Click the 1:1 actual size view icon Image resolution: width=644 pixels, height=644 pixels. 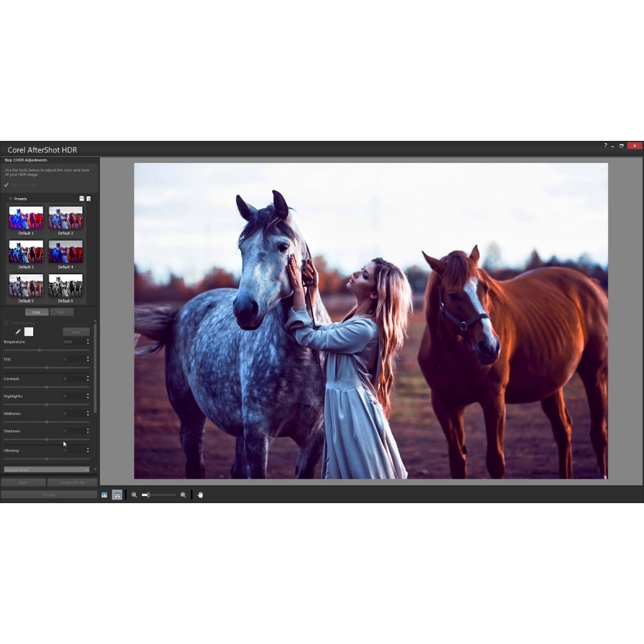point(104,495)
